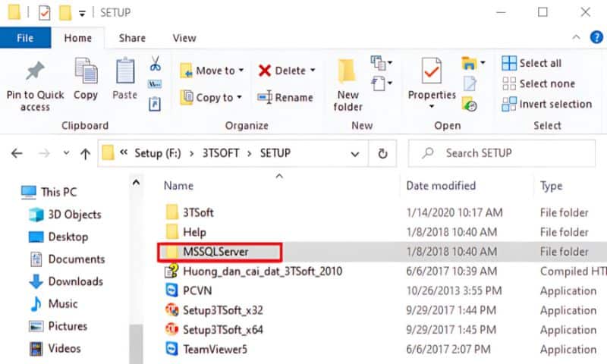Create a New folder

pyautogui.click(x=348, y=85)
